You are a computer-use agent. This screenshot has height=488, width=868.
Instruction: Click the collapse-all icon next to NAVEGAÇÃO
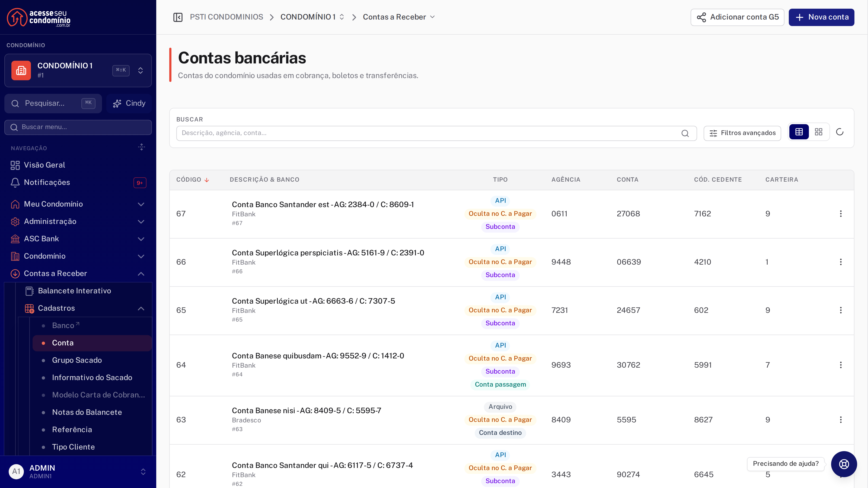[x=142, y=147]
